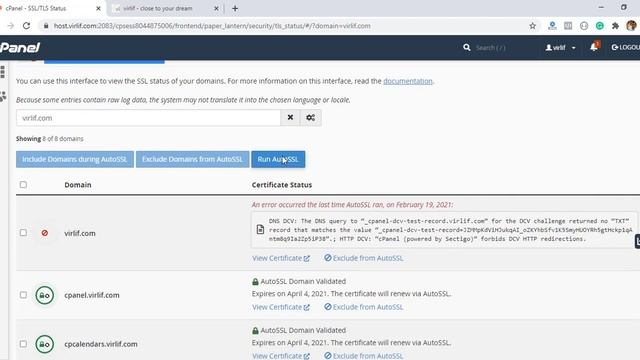Click the green lock icon for cpanel.virlif.com

point(44,295)
